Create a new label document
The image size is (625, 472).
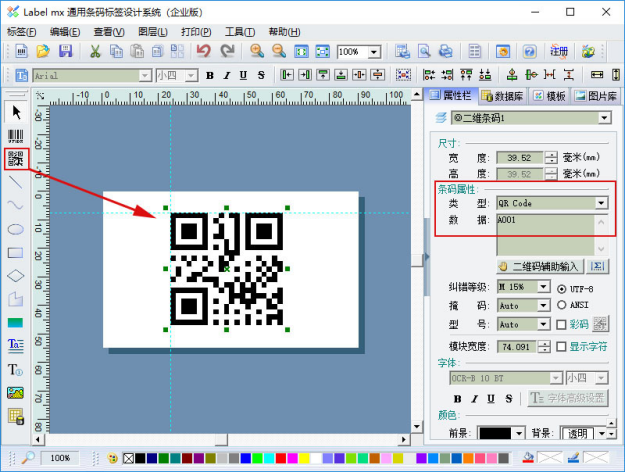pos(22,51)
